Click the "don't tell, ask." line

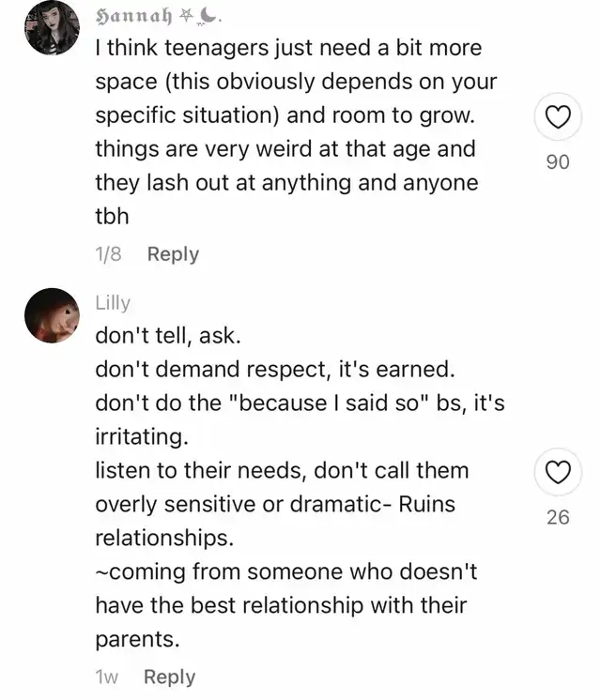click(169, 335)
